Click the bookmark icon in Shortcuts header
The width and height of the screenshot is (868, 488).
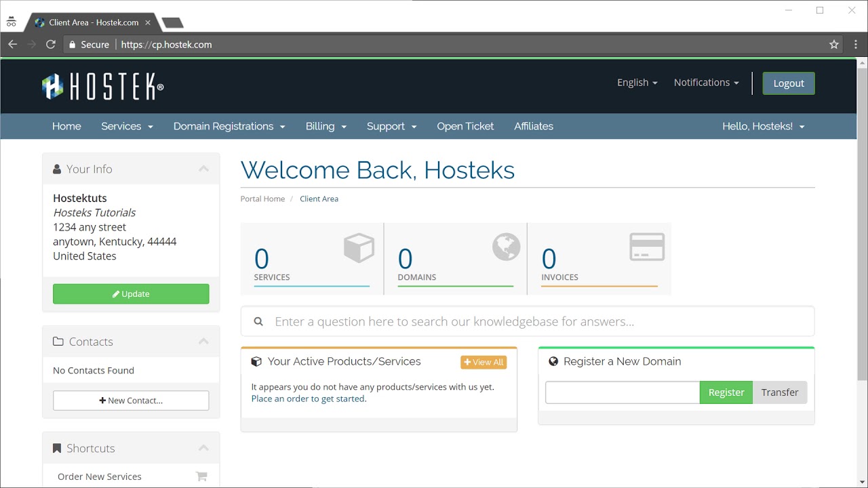(x=57, y=449)
